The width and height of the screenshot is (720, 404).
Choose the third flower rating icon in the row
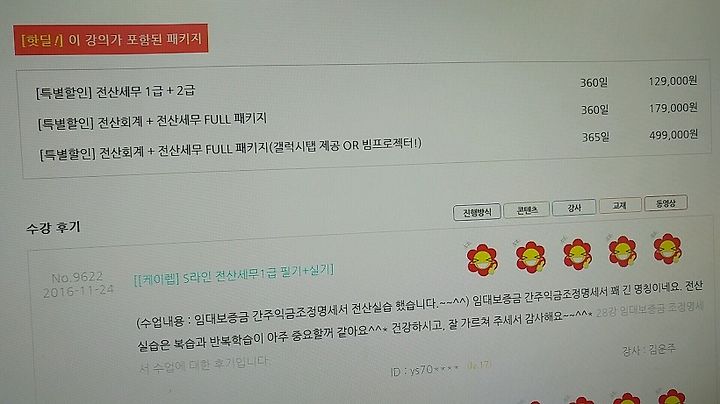tap(577, 254)
